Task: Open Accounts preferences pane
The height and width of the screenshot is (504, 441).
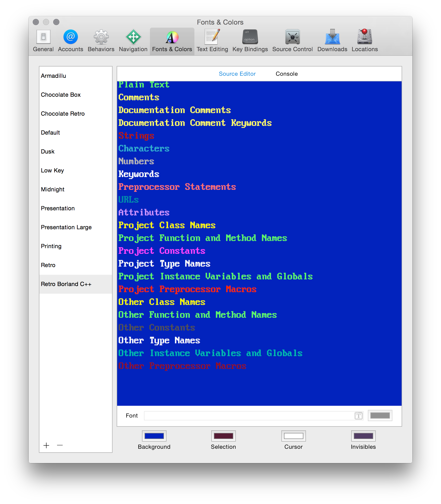Action: coord(71,41)
